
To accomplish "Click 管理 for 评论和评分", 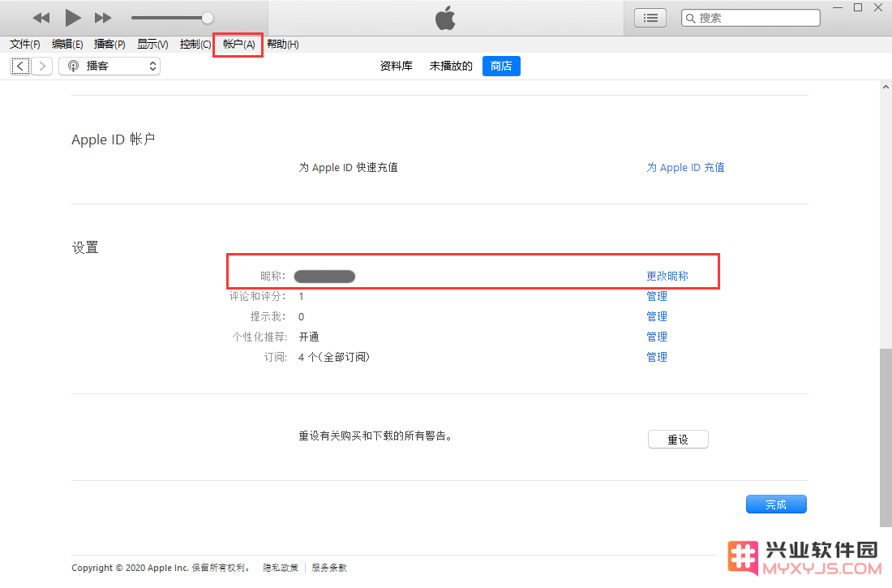I will (x=657, y=296).
